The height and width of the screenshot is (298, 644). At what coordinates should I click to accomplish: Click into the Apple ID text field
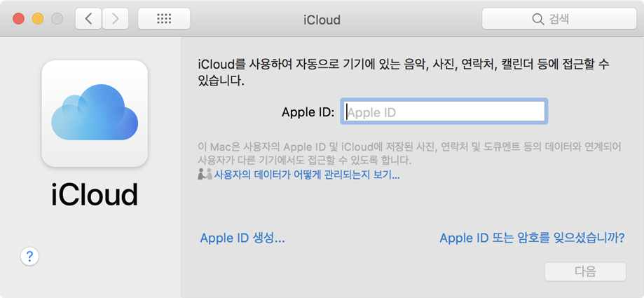444,112
